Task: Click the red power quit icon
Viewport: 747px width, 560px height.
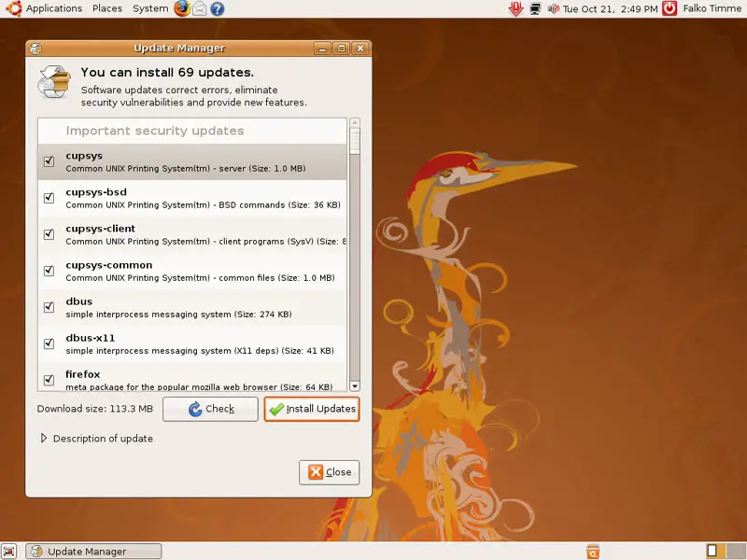Action: 669,8
